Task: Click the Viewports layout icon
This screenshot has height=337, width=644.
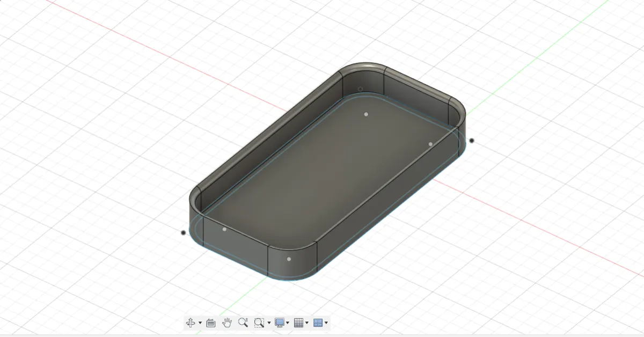Action: tap(318, 323)
